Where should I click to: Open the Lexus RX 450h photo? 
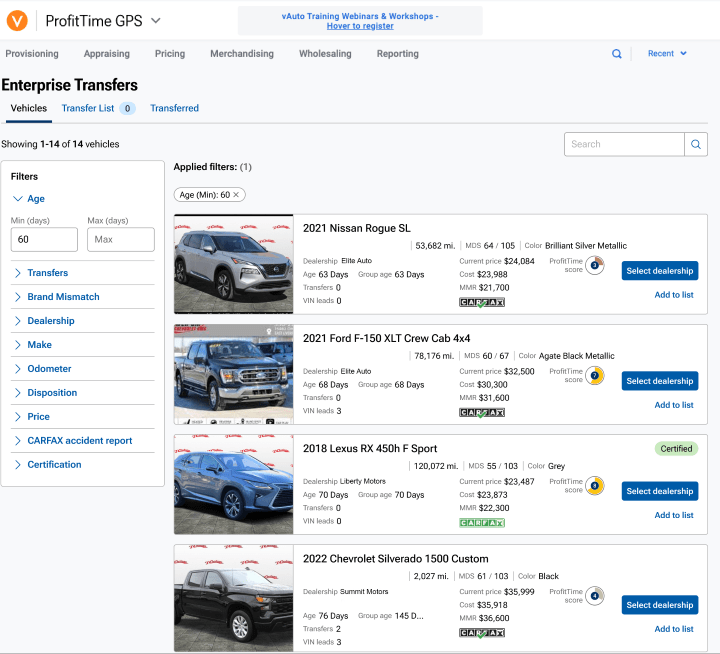tap(234, 485)
